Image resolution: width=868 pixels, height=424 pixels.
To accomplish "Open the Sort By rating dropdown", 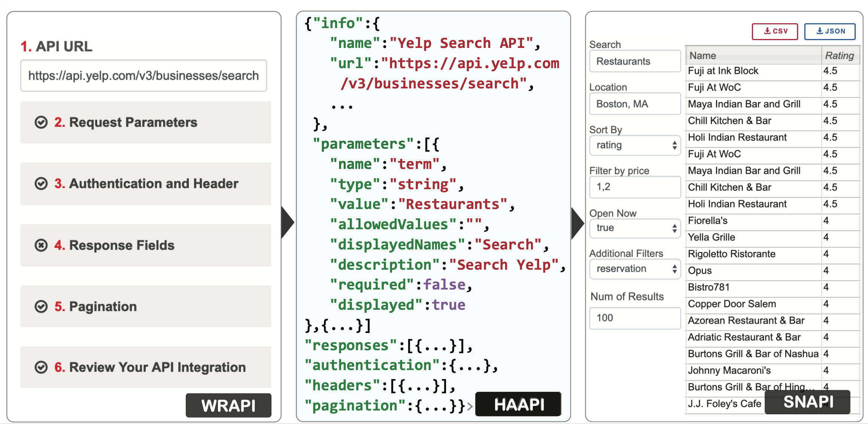I will click(635, 145).
